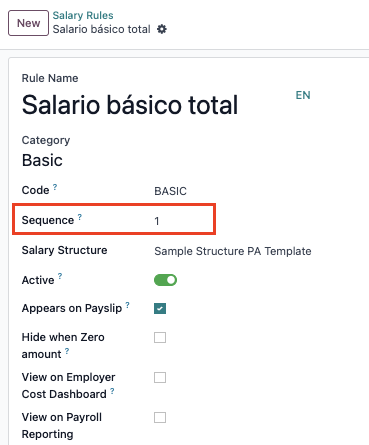
Task: Enable the View on Payroll Reporting checkbox
Action: click(x=160, y=417)
